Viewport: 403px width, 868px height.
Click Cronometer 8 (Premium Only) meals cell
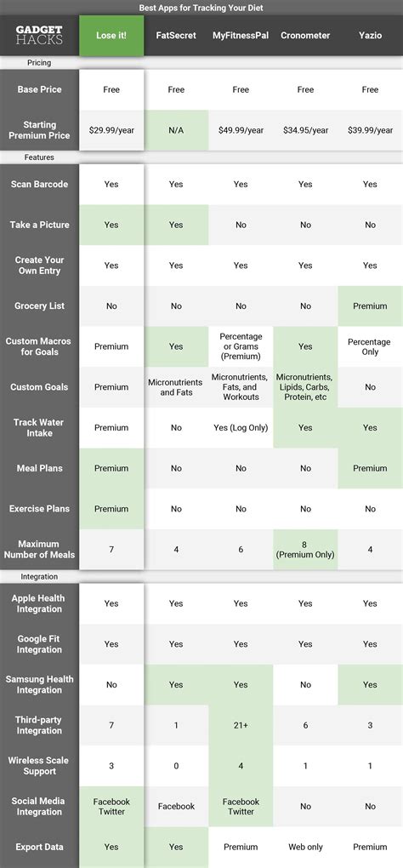(x=305, y=549)
